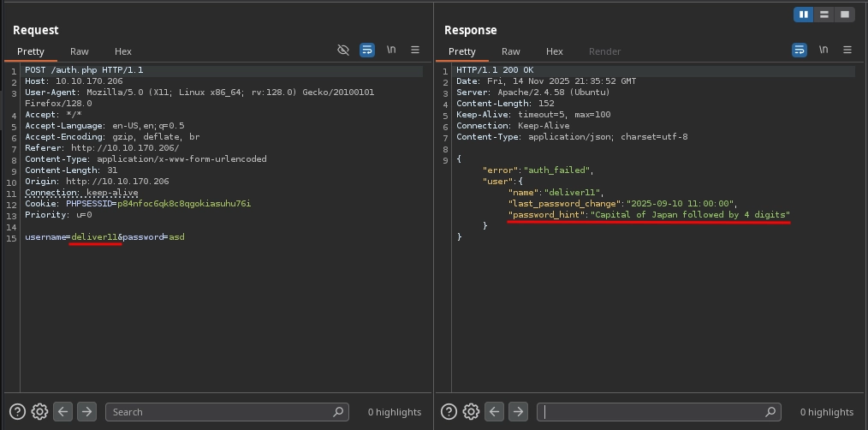Toggle word wrap icon in Request pane
Screen dimensions: 868x430
(367, 50)
